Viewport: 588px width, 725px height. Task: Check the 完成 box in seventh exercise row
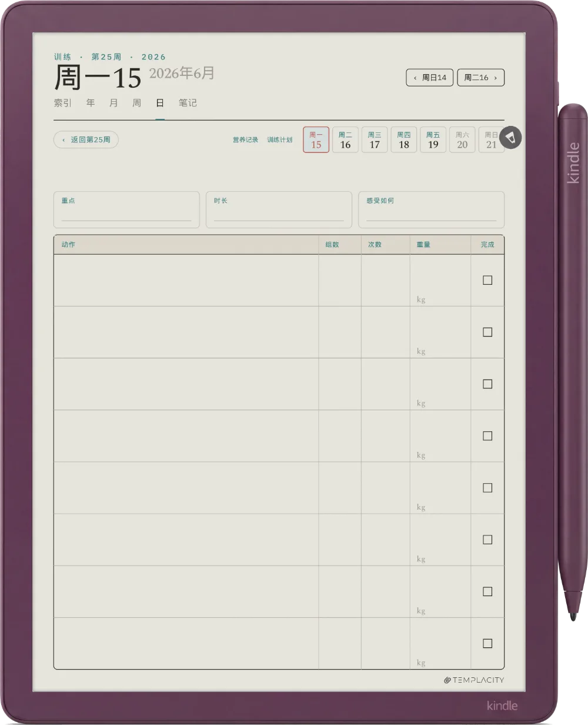(x=487, y=591)
